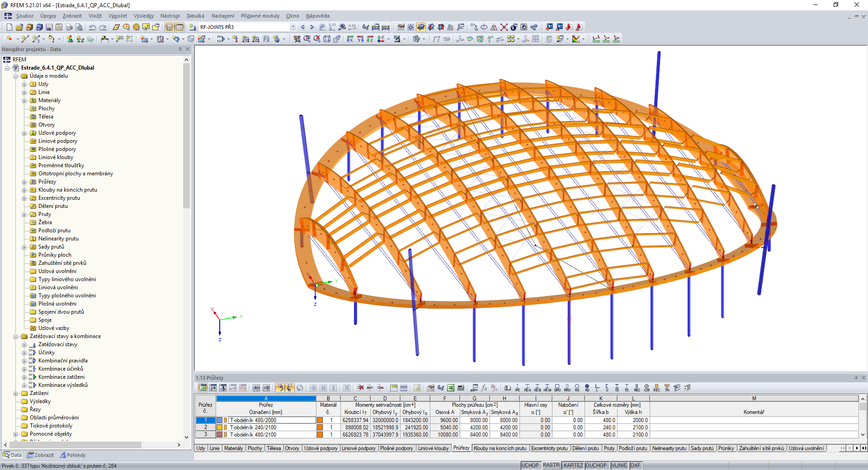Select Plochy in the navigator tree
Viewport: 868px width, 470px height.
coord(46,108)
